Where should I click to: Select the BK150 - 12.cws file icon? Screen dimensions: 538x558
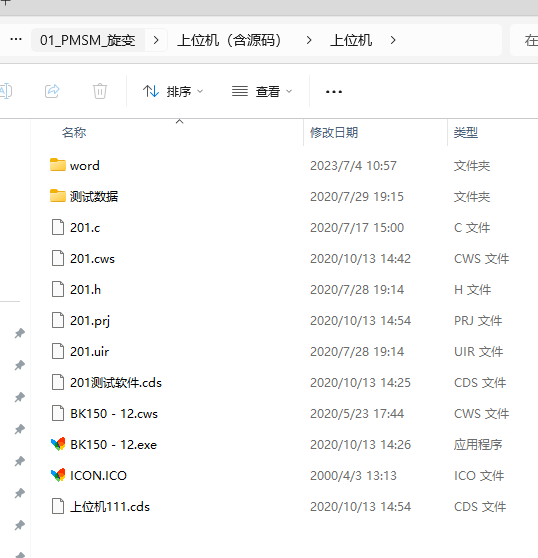click(x=58, y=413)
